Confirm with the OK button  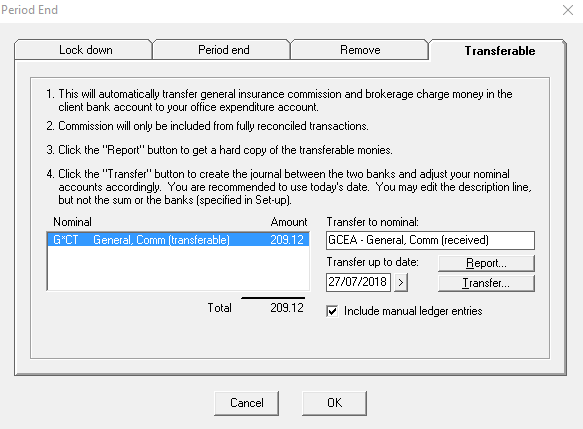coord(334,403)
